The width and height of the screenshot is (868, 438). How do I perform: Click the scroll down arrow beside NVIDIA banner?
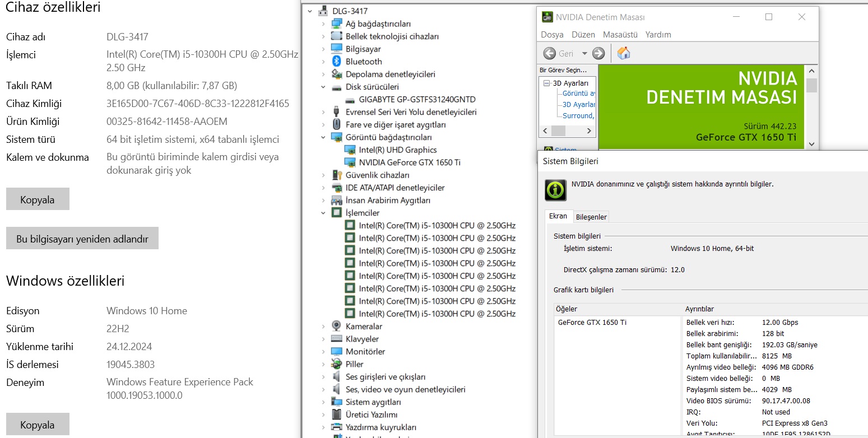point(811,144)
